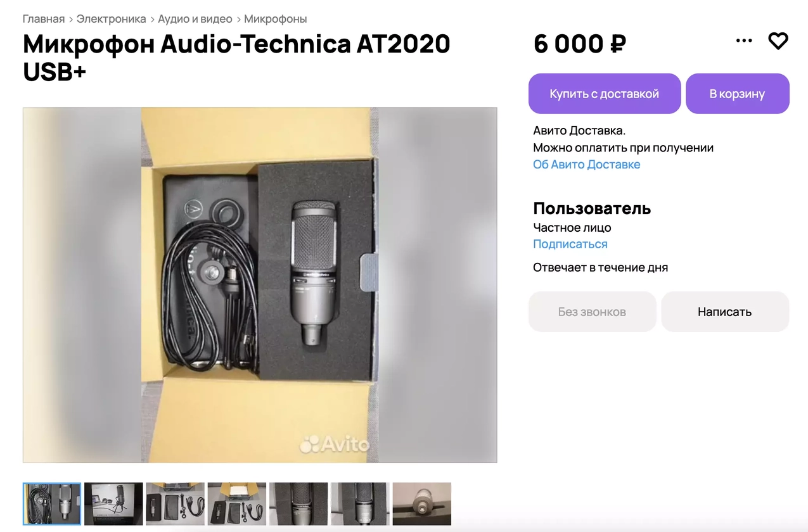Open fourth thumbnail with open yellow box
Screen dimensions: 808x532
237,504
